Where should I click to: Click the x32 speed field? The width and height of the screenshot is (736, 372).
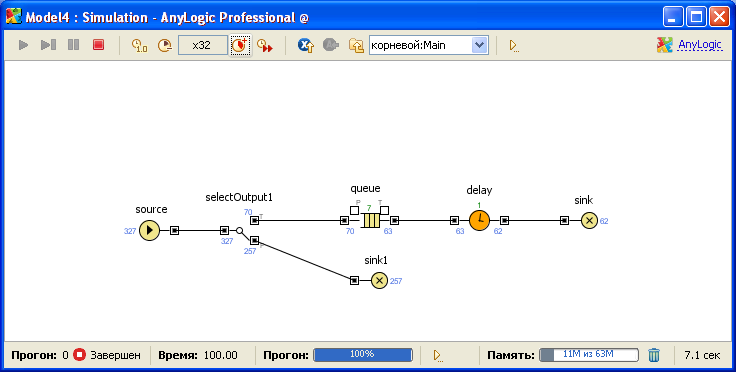tap(202, 46)
